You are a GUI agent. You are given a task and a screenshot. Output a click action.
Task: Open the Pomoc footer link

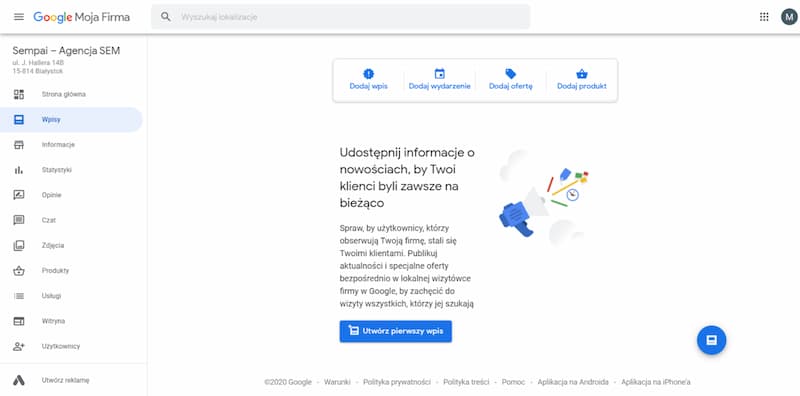pos(513,382)
